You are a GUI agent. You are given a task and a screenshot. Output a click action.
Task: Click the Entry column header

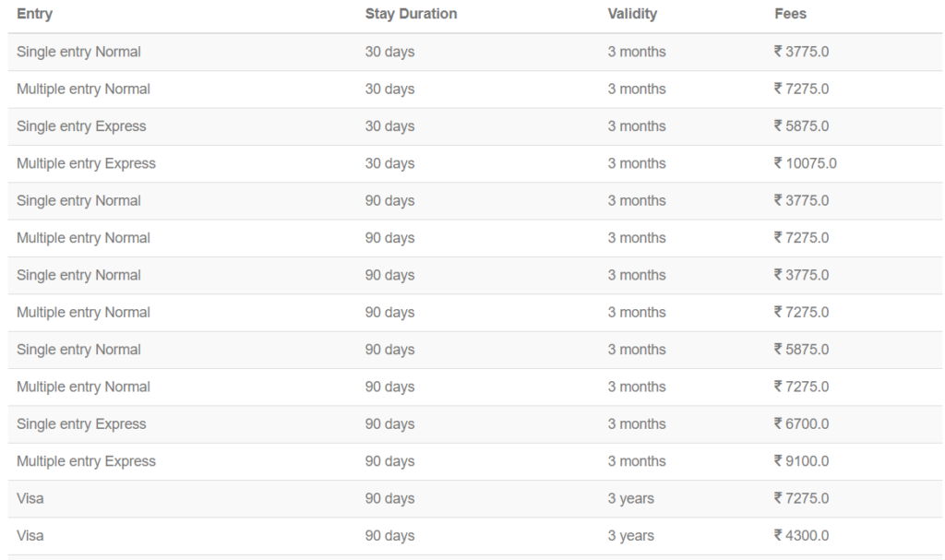(x=34, y=14)
